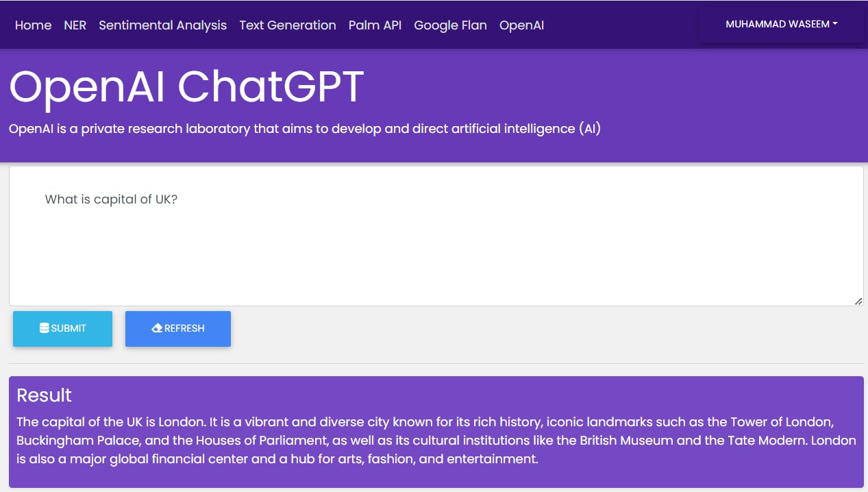The width and height of the screenshot is (868, 492).
Task: Click the list icon on the SUBMIT button
Action: pos(43,328)
